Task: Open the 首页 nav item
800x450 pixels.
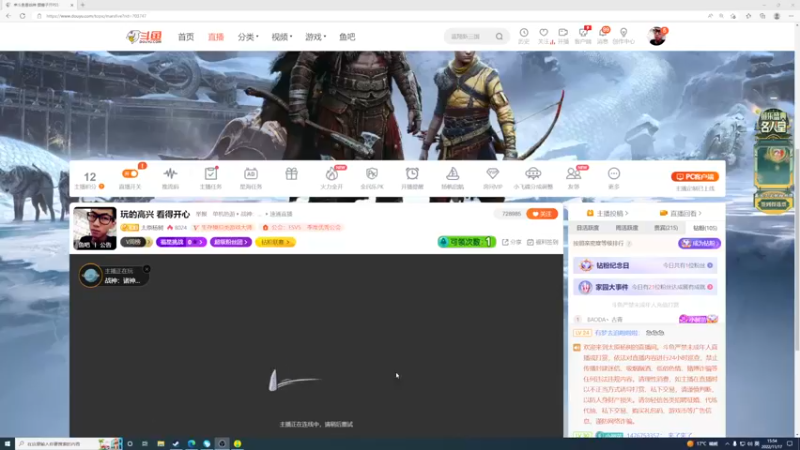Action: coord(186,37)
